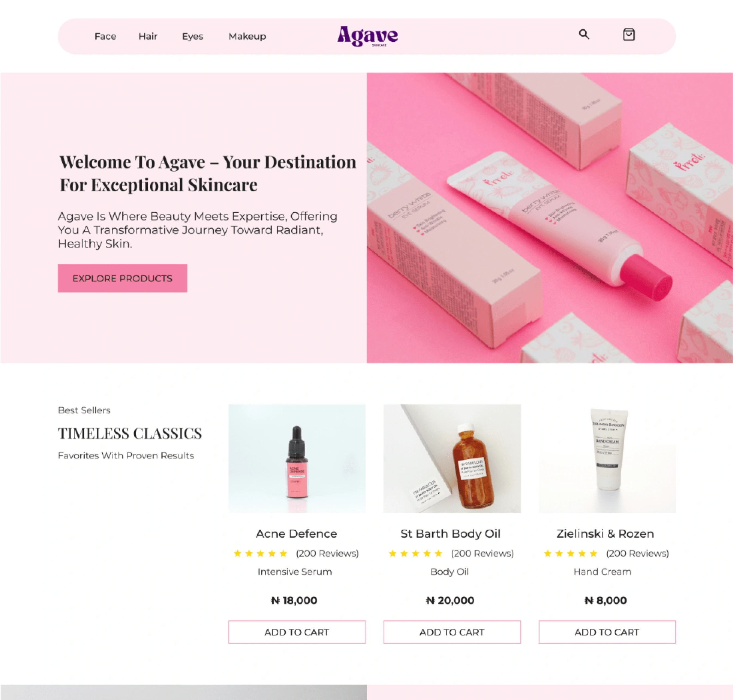Click the pink berry white hero image
This screenshot has width=733, height=700.
pyautogui.click(x=550, y=218)
